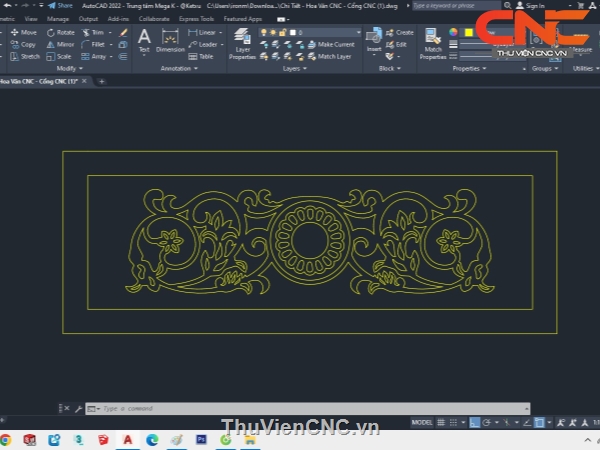
Task: Switch to the Manage ribbon tab
Action: tap(58, 18)
